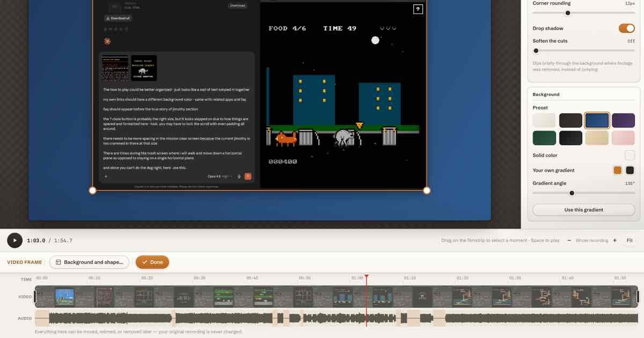The image size is (644, 338).
Task: Click the 1:03.0 current time readout
Action: click(36, 241)
